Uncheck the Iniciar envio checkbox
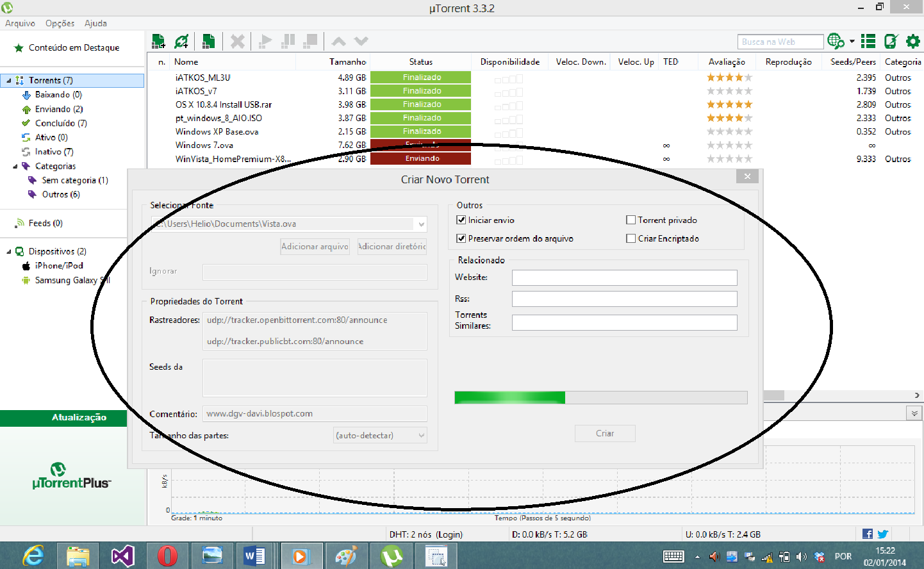The height and width of the screenshot is (569, 924). (x=461, y=220)
